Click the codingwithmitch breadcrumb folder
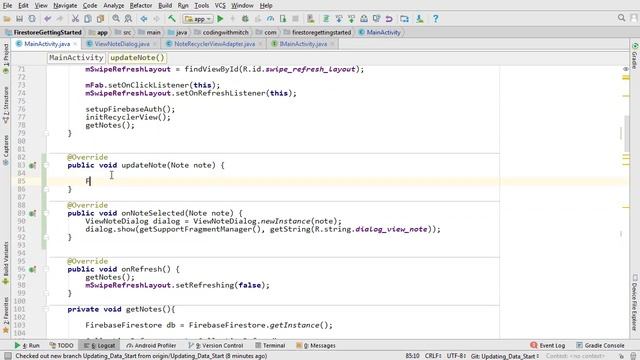This screenshot has width=640, height=360. click(222, 32)
